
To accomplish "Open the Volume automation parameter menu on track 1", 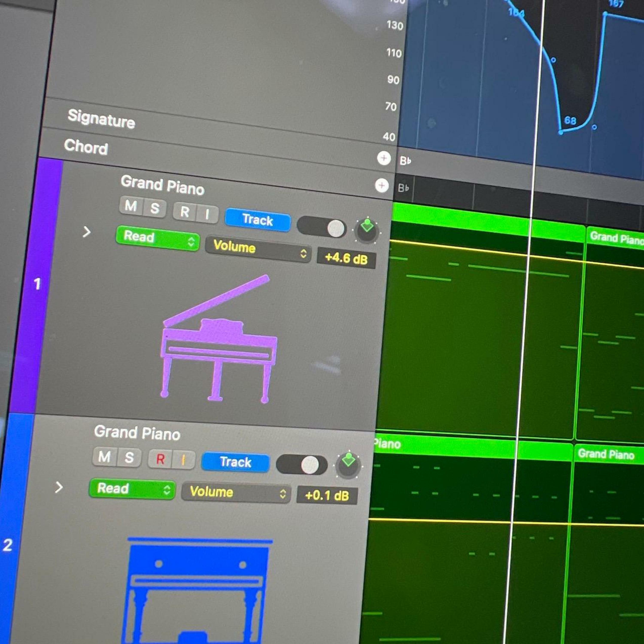I will (x=258, y=249).
